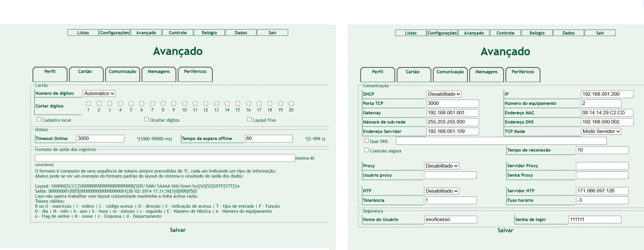Click the Senha de login field
Viewport: 644px width, 250px height.
point(595,219)
